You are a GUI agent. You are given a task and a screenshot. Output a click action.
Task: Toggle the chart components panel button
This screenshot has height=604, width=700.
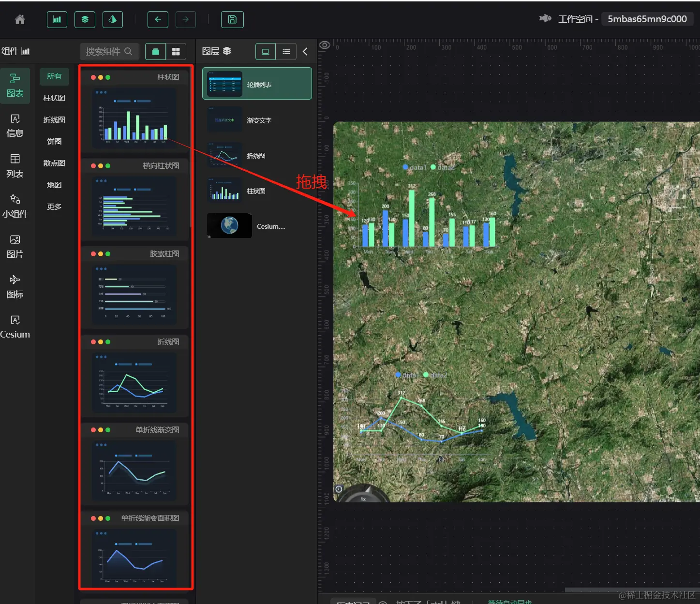[57, 19]
